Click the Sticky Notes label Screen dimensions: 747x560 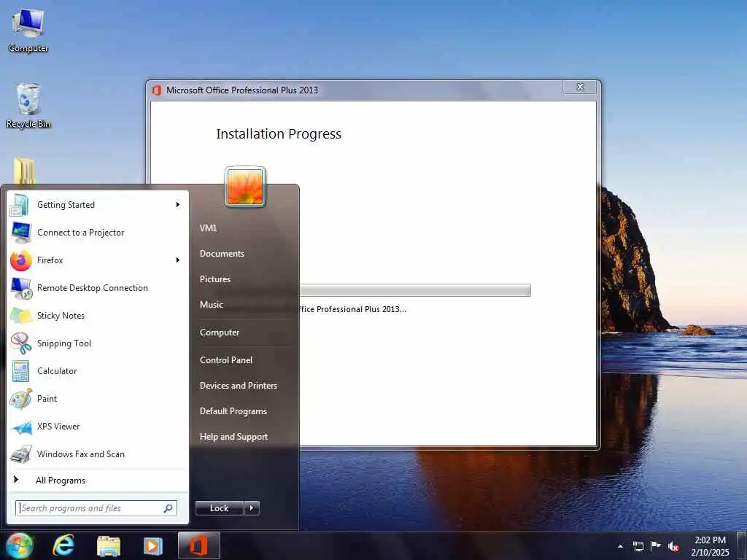61,315
